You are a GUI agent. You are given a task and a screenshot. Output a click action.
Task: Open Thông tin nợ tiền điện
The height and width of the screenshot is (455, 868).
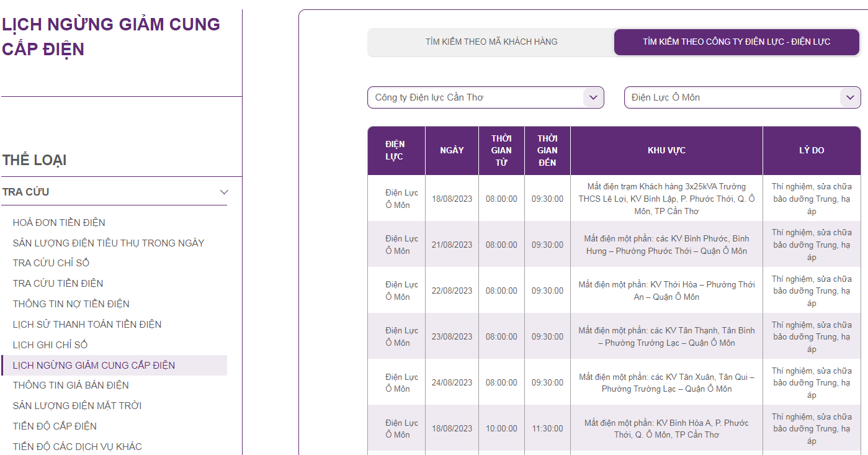point(71,304)
